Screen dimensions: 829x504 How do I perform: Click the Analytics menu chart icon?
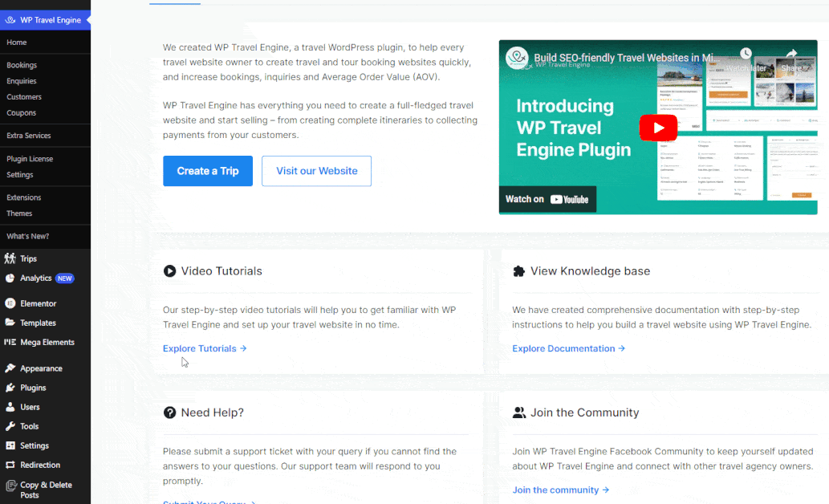click(x=10, y=278)
